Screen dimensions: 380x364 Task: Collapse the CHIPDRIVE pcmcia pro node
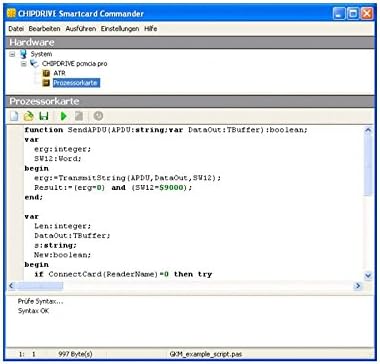(x=24, y=64)
